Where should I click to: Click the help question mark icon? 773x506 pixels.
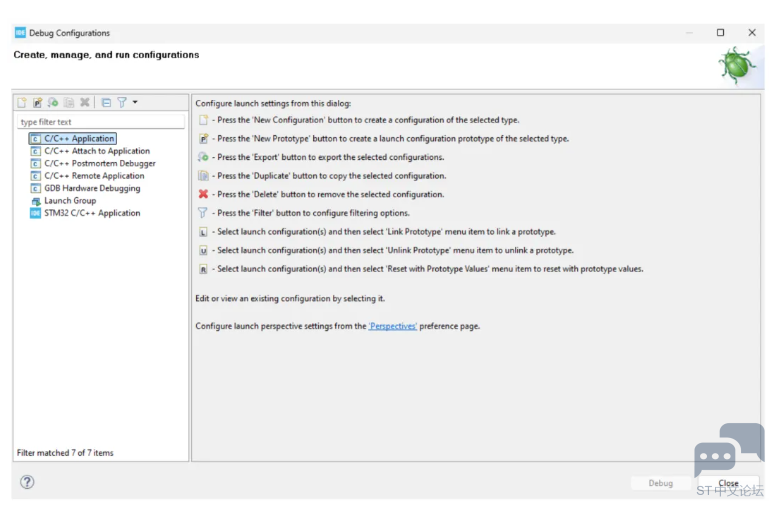coord(27,482)
